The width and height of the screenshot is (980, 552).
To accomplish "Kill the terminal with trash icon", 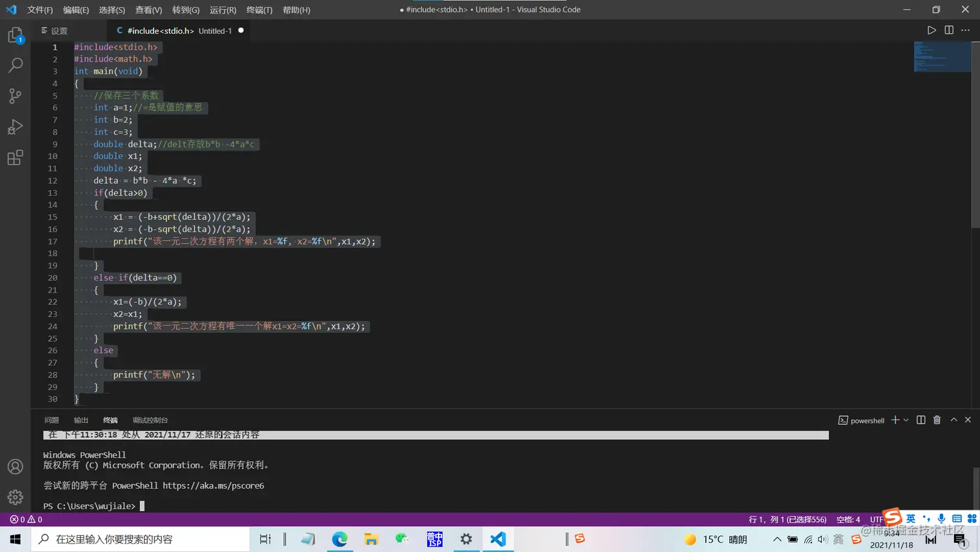I will pos(937,420).
